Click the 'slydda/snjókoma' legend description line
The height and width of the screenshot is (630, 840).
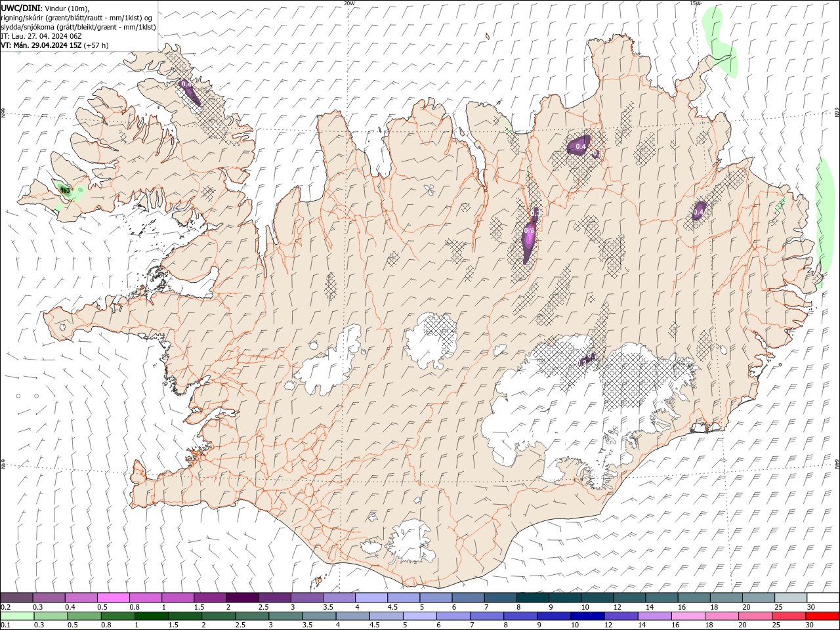[x=79, y=27]
